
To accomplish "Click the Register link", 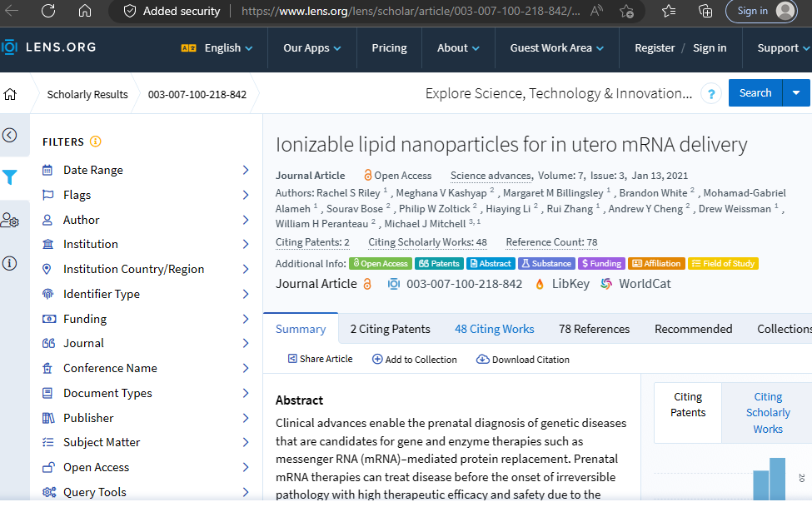I will click(x=655, y=48).
